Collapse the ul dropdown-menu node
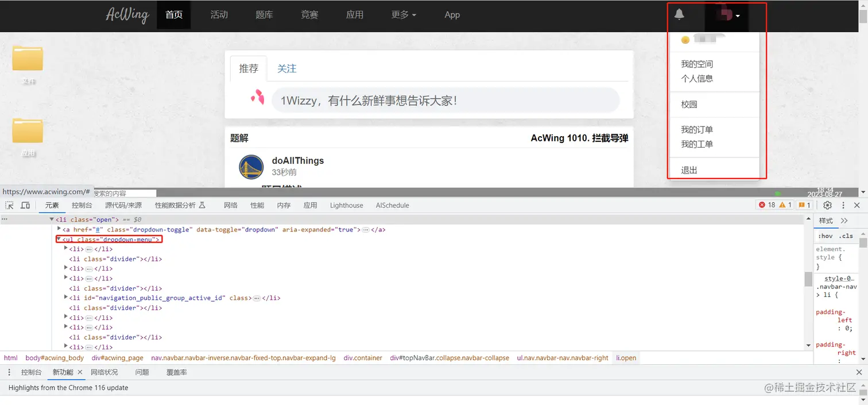The image size is (868, 405). point(59,239)
